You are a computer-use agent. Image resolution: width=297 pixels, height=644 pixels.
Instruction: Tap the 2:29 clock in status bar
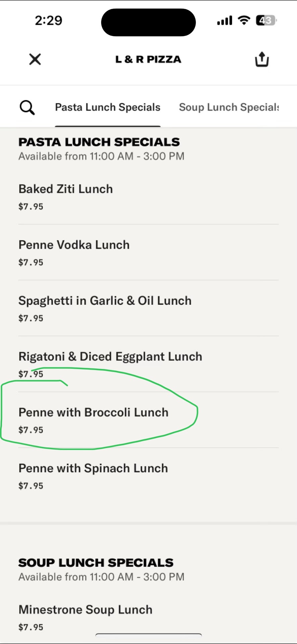49,20
